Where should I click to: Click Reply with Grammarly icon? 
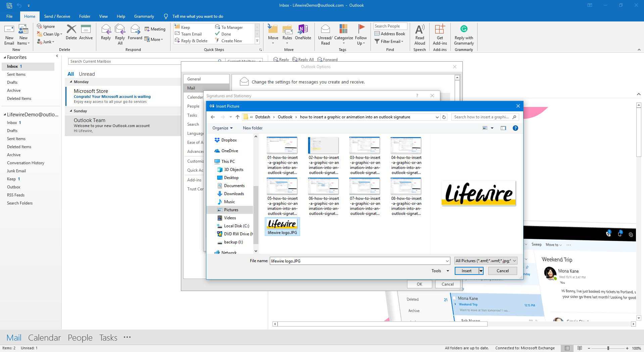pos(464,35)
